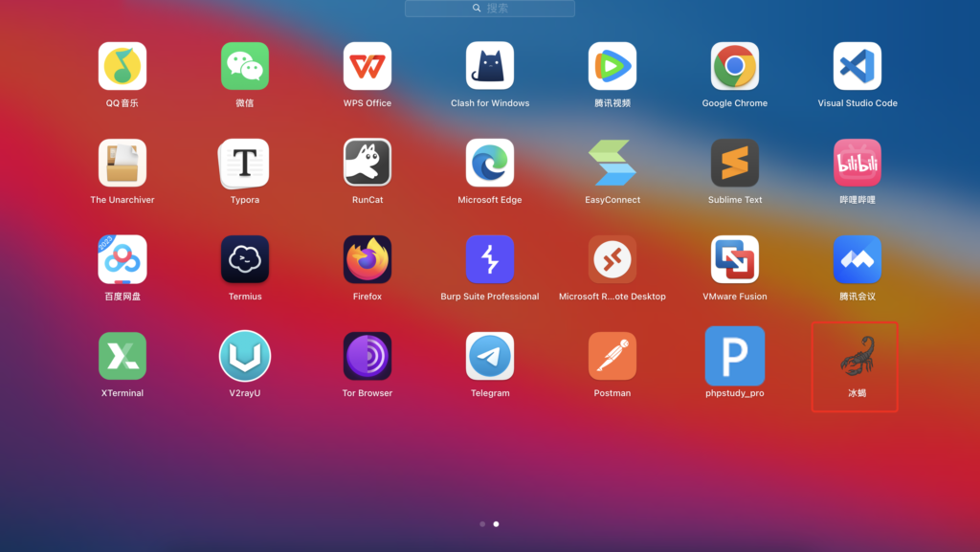Open Microsoft Edge
The height and width of the screenshot is (552, 980).
pyautogui.click(x=490, y=163)
